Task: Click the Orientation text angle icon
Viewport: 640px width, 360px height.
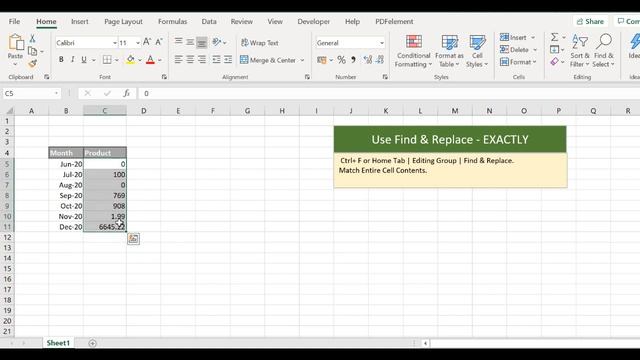Action: click(217, 42)
